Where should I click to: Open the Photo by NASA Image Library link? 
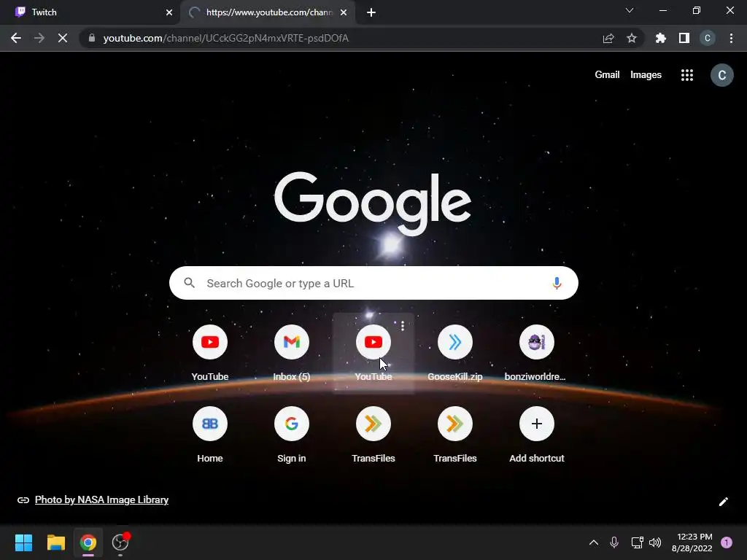point(101,499)
